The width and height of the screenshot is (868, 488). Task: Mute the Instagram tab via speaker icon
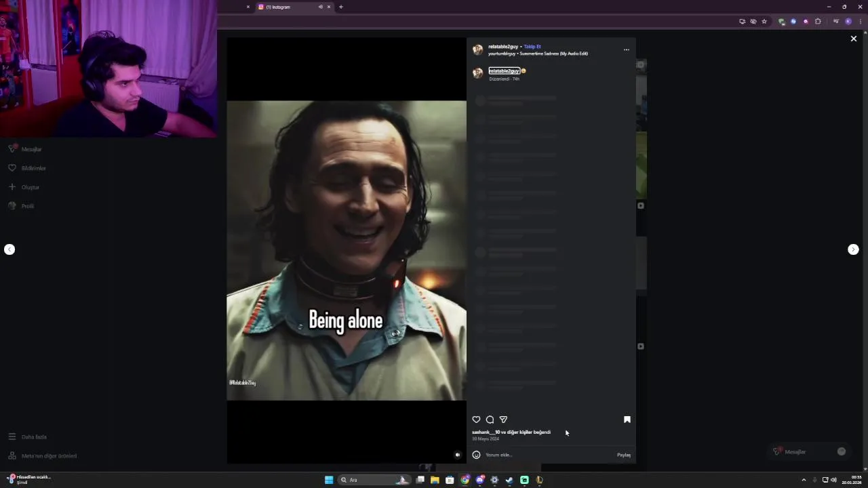pyautogui.click(x=320, y=7)
